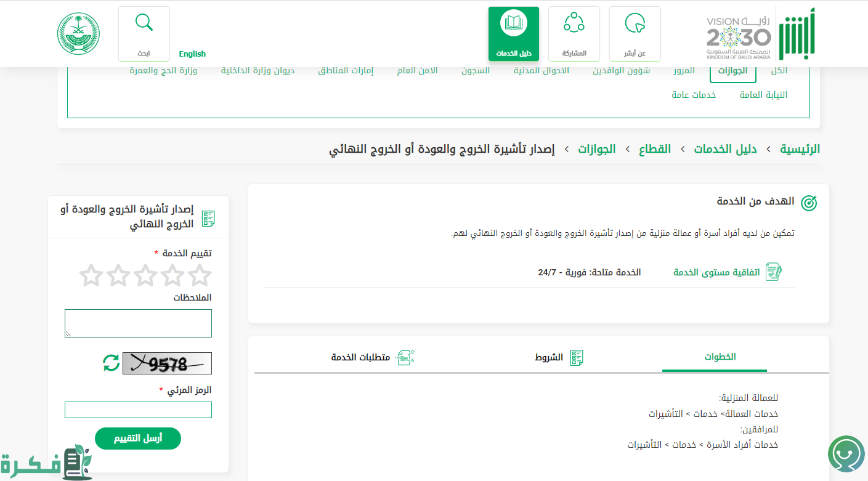Open the chat assistant bubble icon
The width and height of the screenshot is (868, 481).
click(846, 455)
